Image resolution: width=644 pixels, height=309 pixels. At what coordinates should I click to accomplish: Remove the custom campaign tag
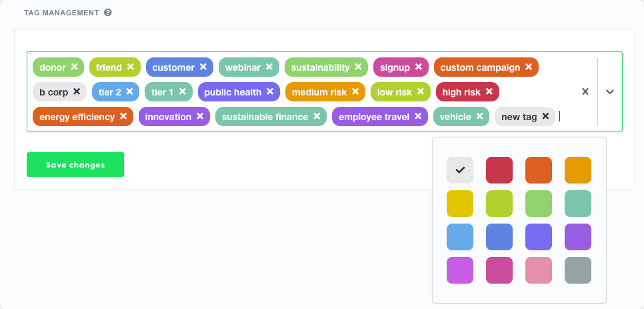(x=529, y=67)
